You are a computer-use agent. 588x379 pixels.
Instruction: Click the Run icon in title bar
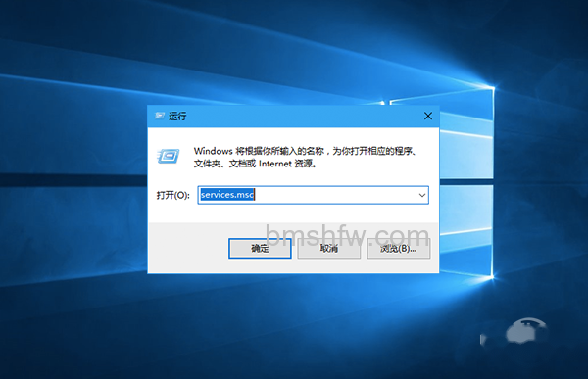160,116
